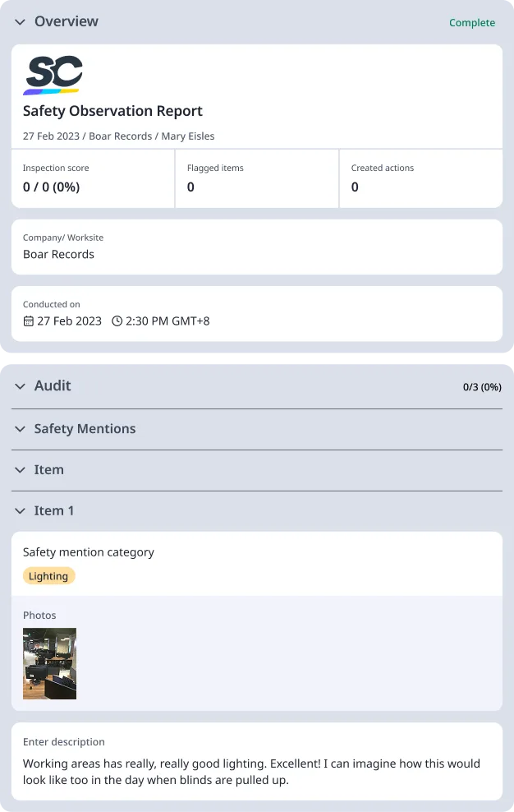Open the Complete status link
The height and width of the screenshot is (812, 514).
[x=472, y=23]
